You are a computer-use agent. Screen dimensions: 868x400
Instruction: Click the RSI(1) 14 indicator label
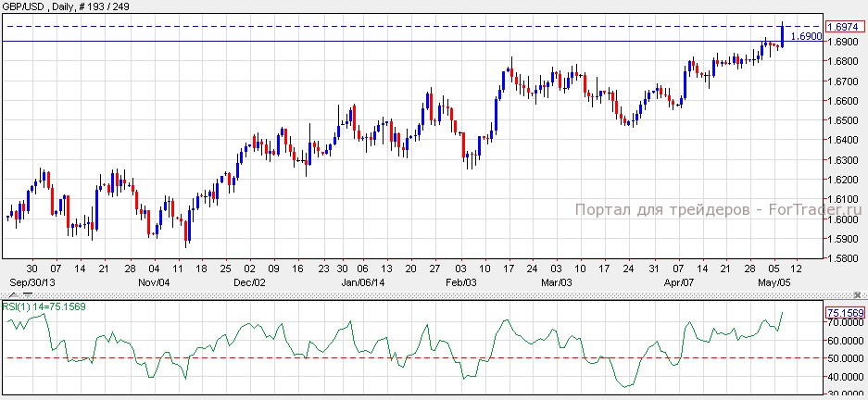(x=44, y=306)
